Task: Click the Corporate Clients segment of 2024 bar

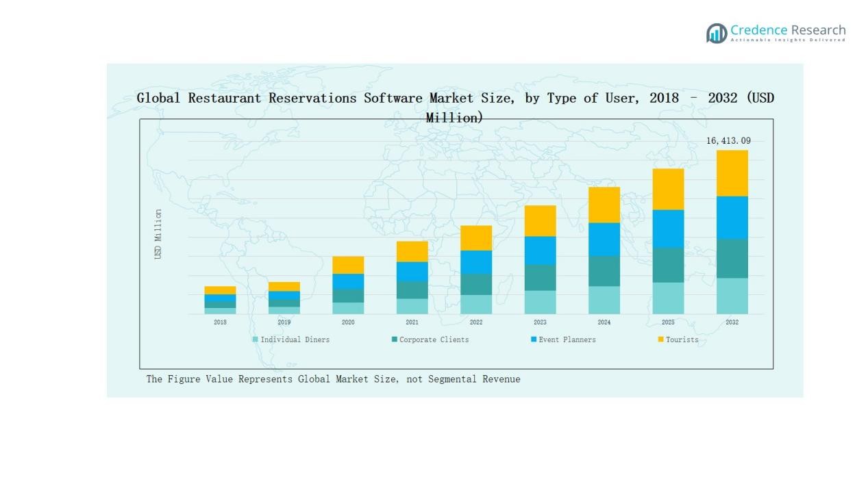Action: click(x=604, y=271)
